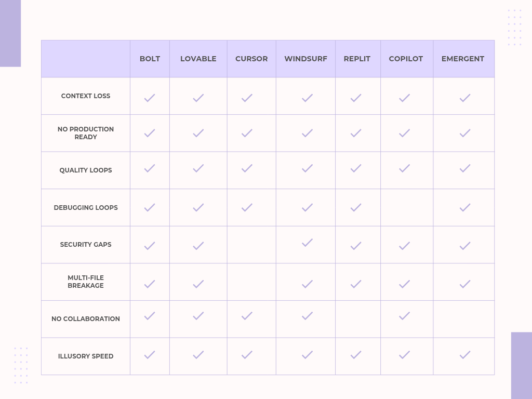
Task: Select the SECURITY GAPS row label
Action: click(x=86, y=245)
